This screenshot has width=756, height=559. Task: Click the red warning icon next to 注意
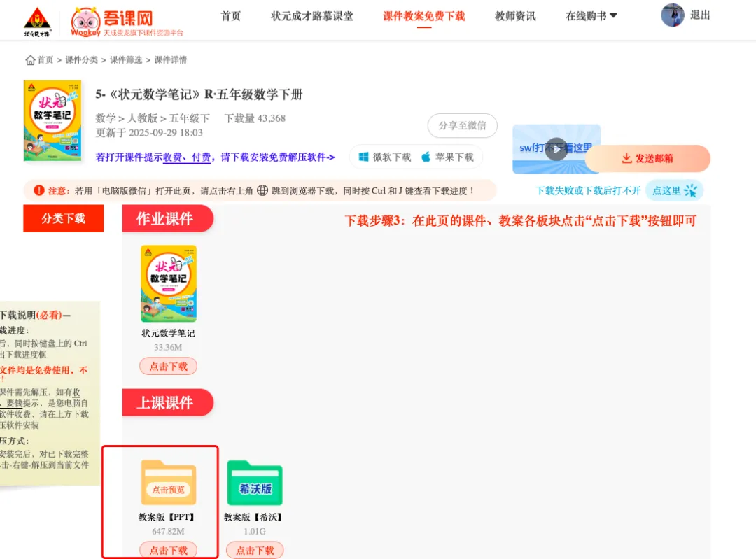[39, 190]
